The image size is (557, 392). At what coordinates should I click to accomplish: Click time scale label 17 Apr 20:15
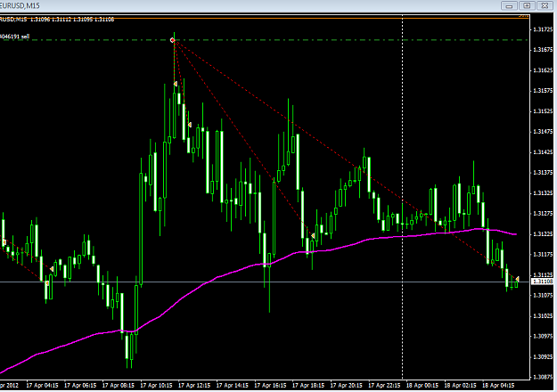click(x=347, y=385)
